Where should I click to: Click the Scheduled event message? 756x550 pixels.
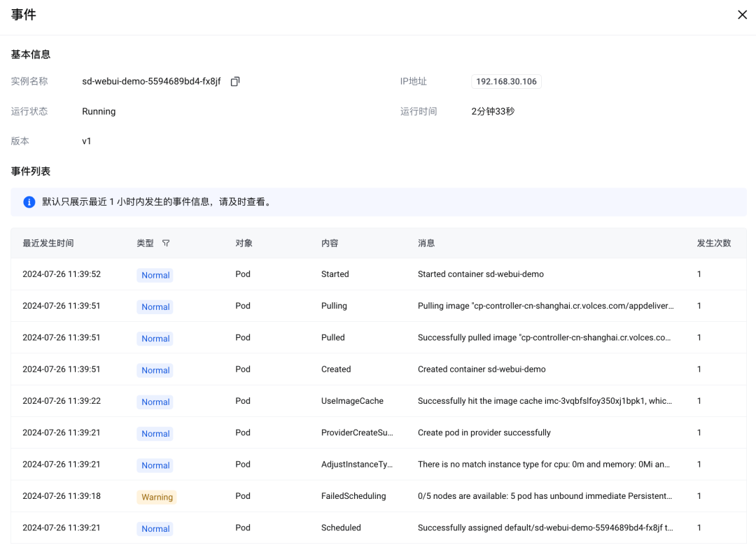click(544, 528)
